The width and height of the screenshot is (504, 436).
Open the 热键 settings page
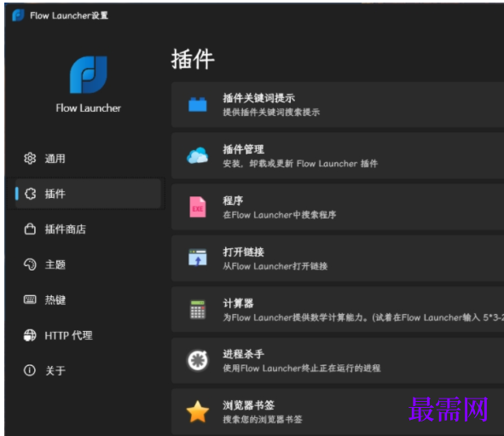pos(88,299)
